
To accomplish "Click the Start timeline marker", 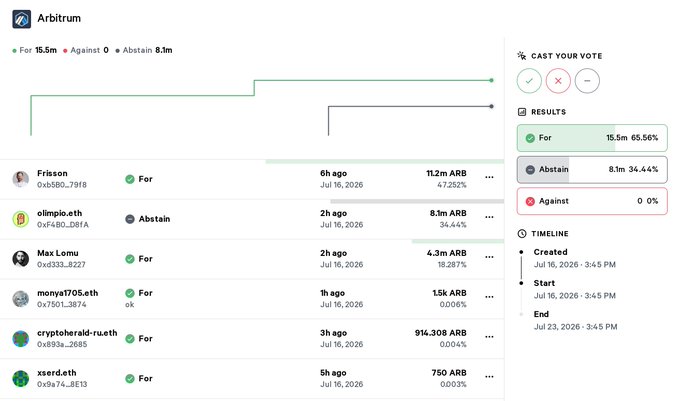I will (x=521, y=283).
